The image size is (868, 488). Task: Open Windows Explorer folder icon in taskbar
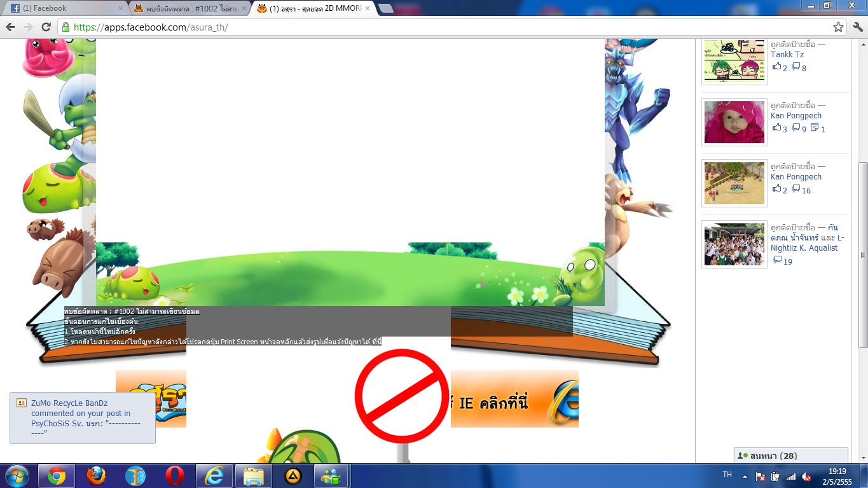[254, 476]
